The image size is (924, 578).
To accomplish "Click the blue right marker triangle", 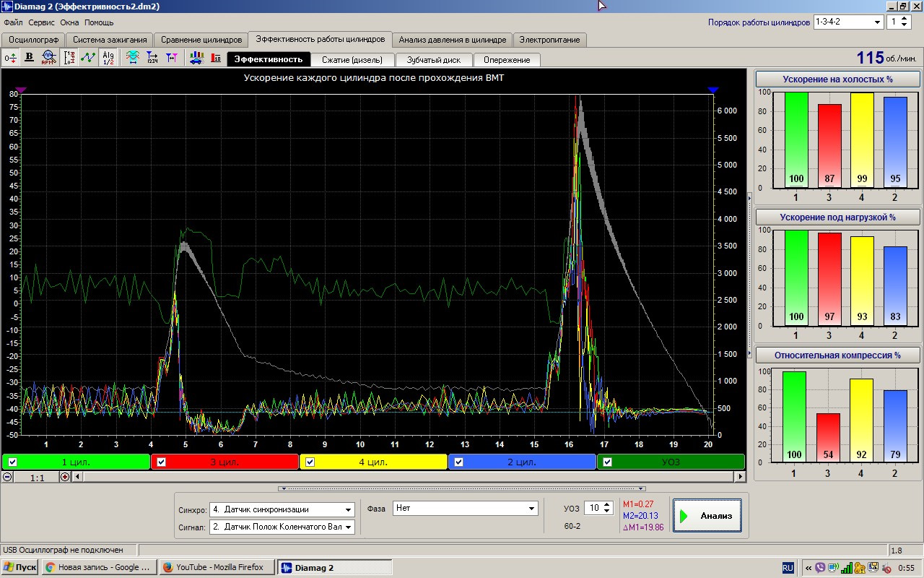I will pyautogui.click(x=713, y=90).
